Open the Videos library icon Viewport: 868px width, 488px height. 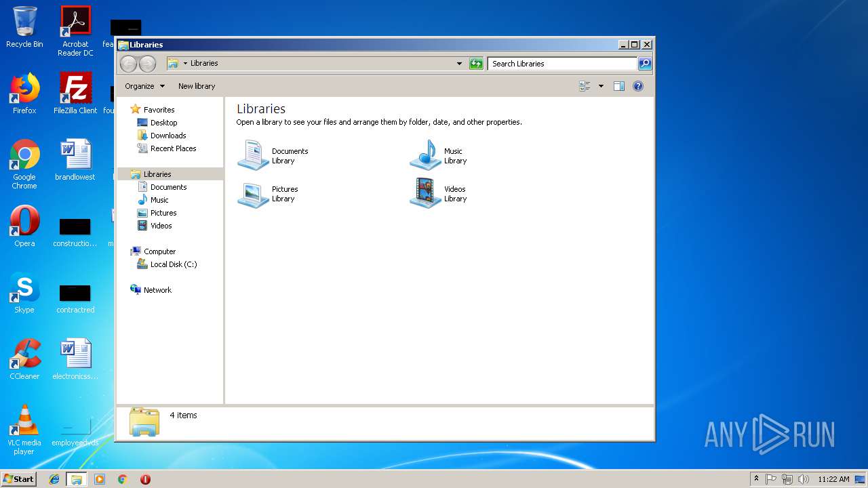pos(426,193)
